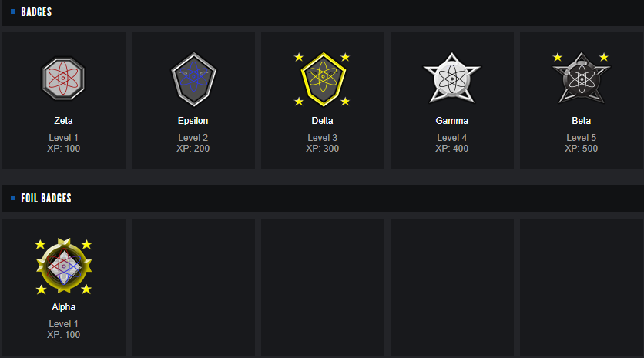
Task: Click the blue square beside FOIL BADGES
Action: coord(13,198)
